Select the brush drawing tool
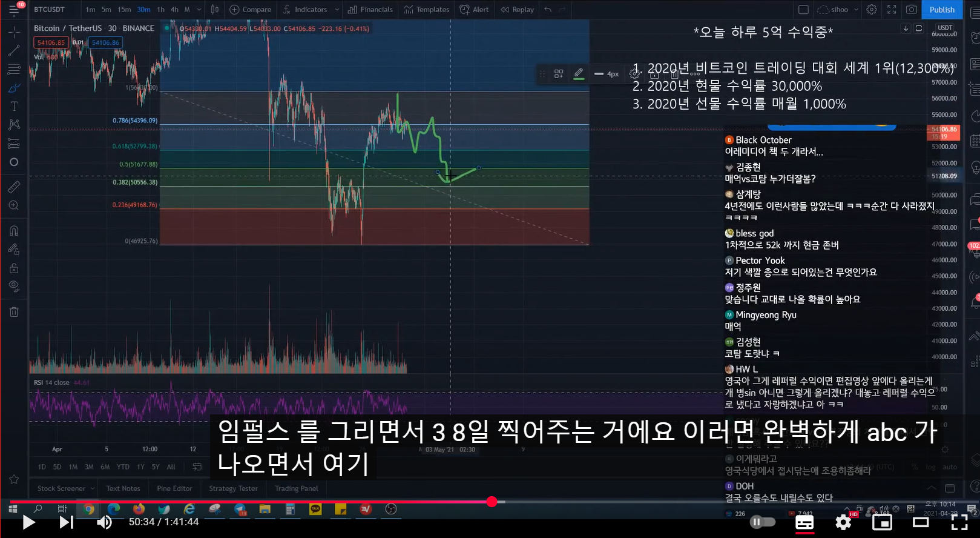This screenshot has height=538, width=980. 14,88
